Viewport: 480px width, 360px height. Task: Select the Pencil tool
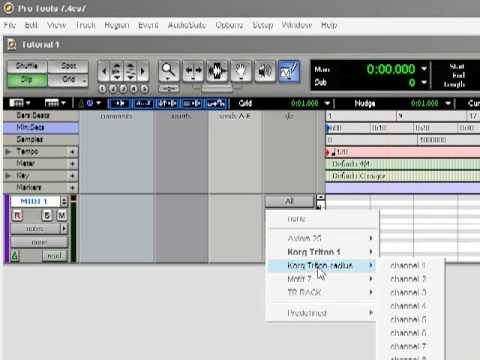tap(289, 71)
